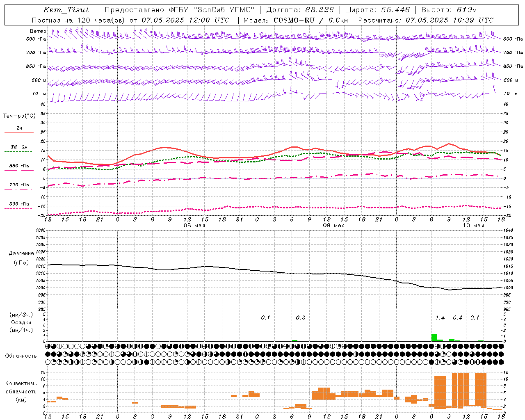
Task: Click the dashed line sample under 'Td 2м'
Action: coord(19,151)
